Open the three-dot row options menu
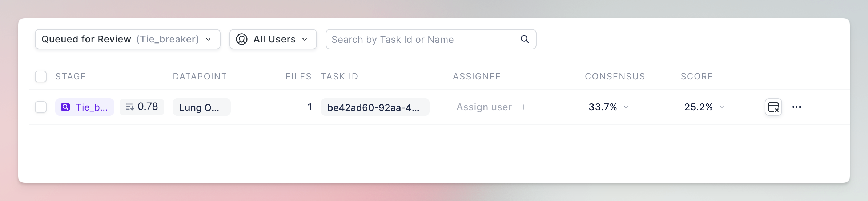 click(x=797, y=107)
